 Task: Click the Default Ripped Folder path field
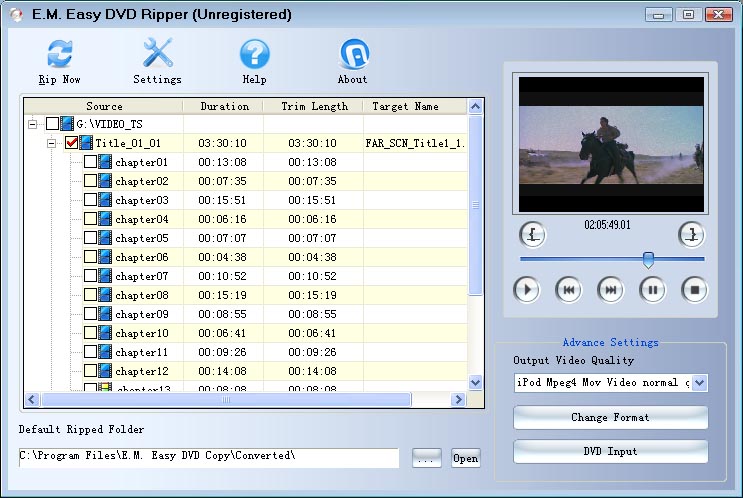pyautogui.click(x=208, y=457)
